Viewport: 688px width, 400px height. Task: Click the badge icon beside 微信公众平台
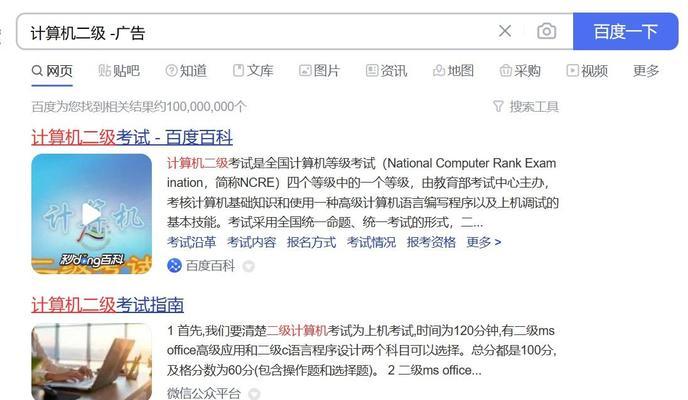click(x=254, y=393)
